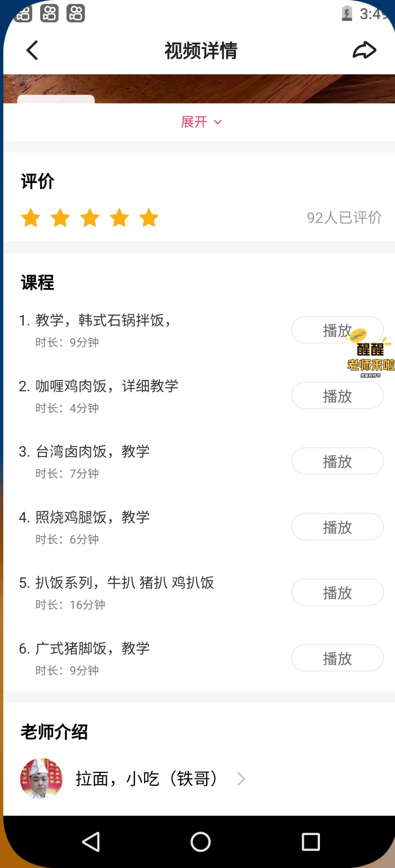Play lesson 5 扒饭系列
Image resolution: width=395 pixels, height=868 pixels.
(x=337, y=592)
